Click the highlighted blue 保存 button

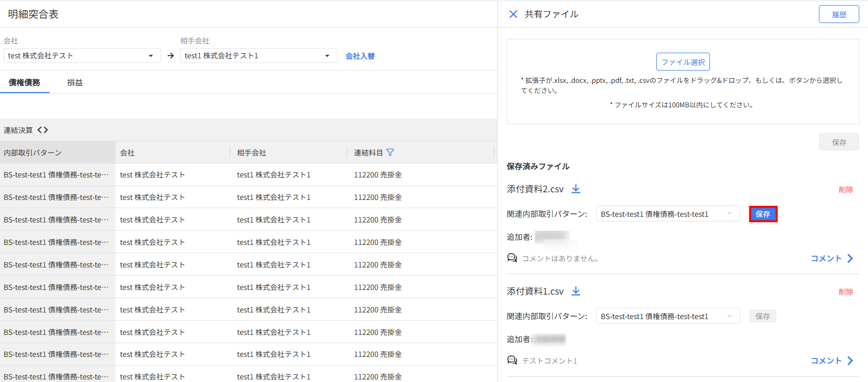(763, 214)
